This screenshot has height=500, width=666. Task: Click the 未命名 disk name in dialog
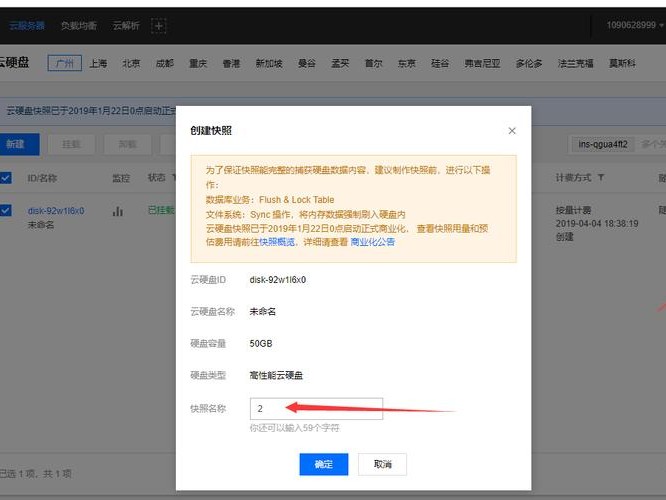click(262, 311)
